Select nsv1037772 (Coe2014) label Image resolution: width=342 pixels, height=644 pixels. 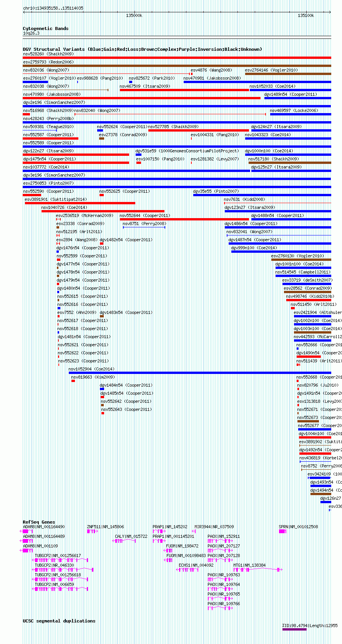pyautogui.click(x=46, y=167)
